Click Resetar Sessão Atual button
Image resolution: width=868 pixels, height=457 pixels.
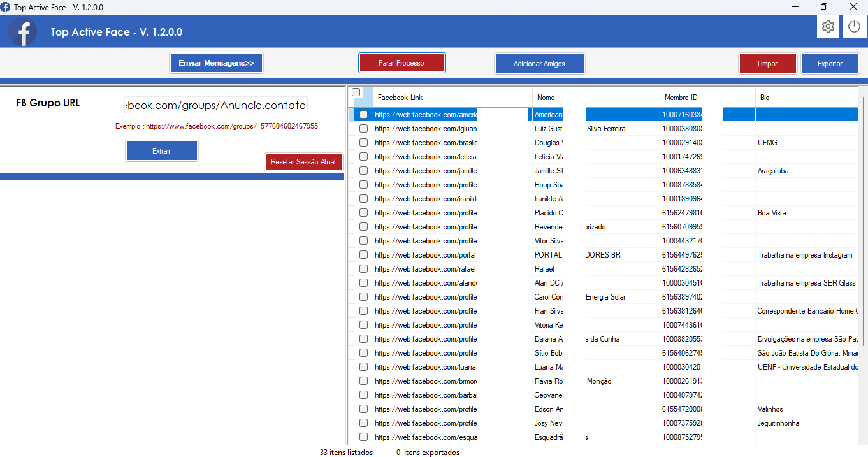point(303,162)
